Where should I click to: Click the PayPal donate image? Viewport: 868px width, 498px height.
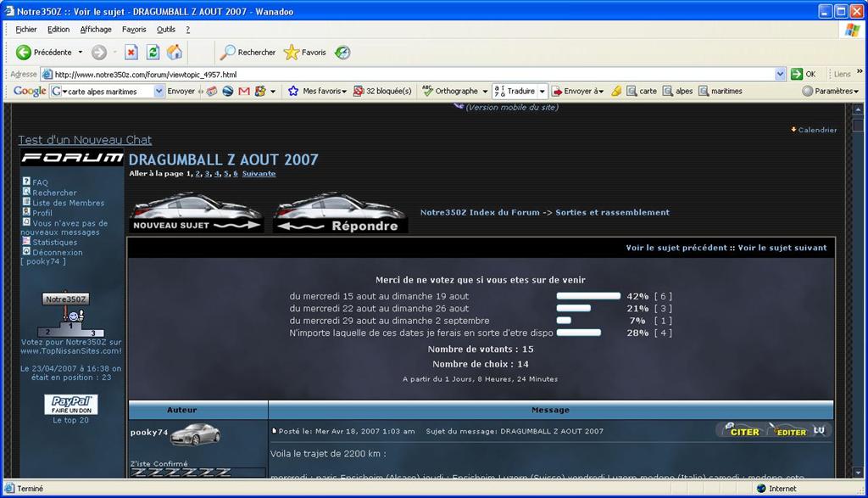tap(71, 405)
